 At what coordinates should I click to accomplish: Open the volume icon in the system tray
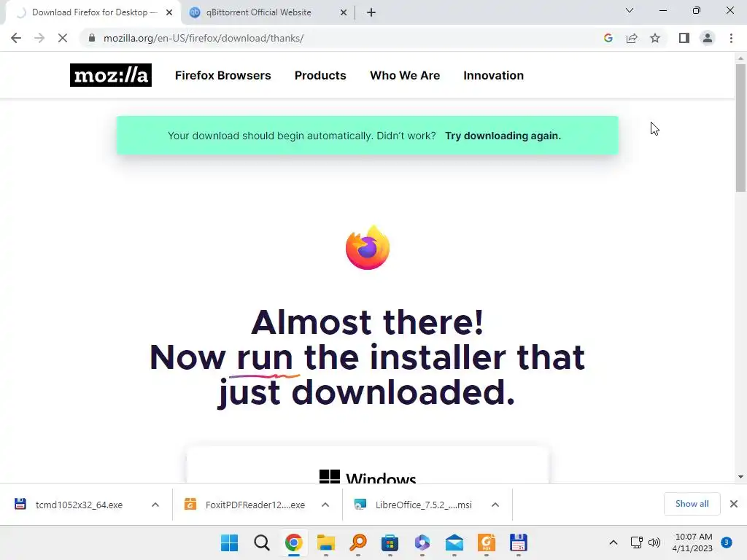(x=654, y=542)
